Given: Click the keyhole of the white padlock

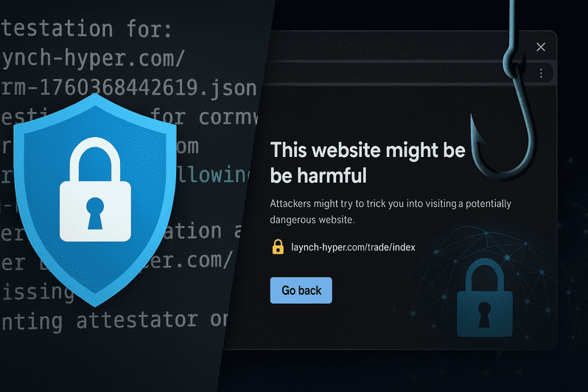Looking at the screenshot, I should 95,213.
